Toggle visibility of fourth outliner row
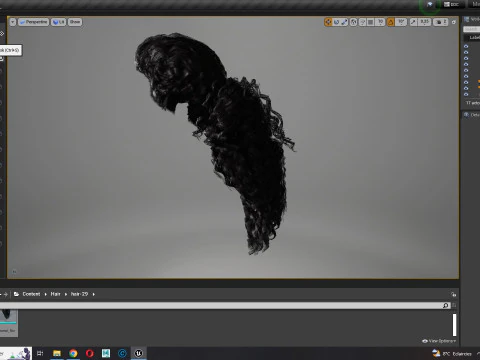The image size is (480, 360). pos(466,64)
